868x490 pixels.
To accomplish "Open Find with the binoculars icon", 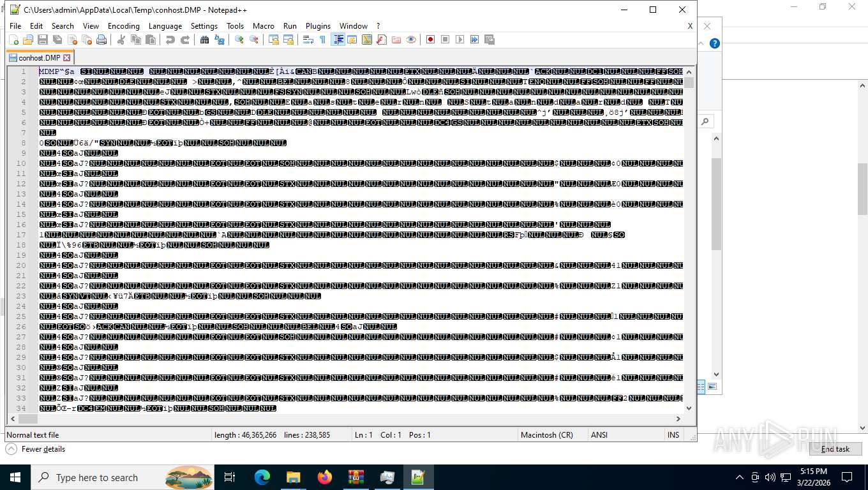I will pyautogui.click(x=205, y=40).
